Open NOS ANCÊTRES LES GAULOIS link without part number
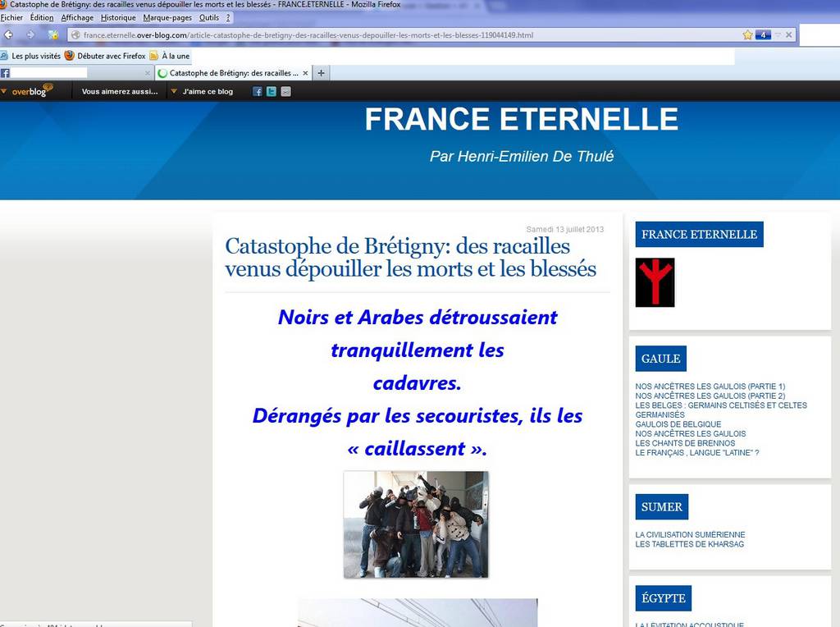Viewport: 840px width, 627px height. tap(691, 434)
